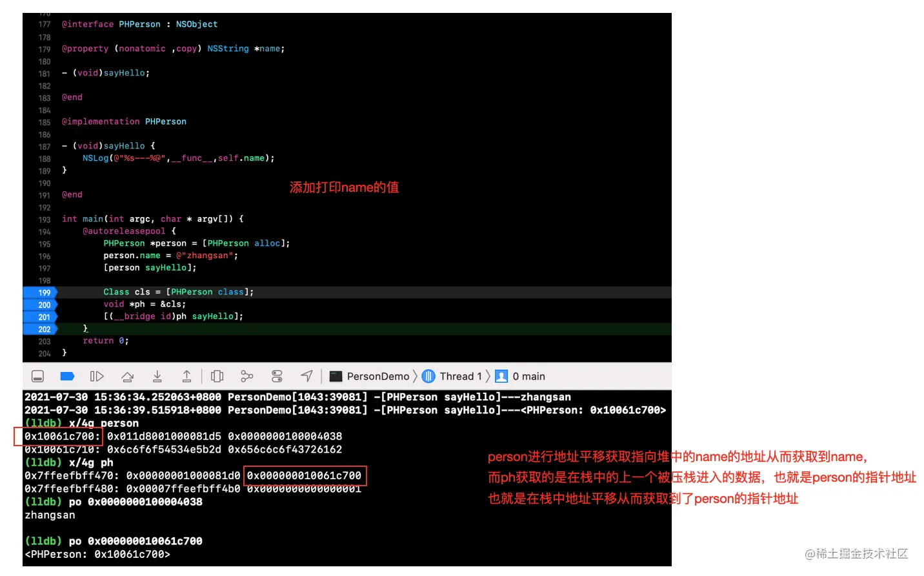Image resolution: width=924 pixels, height=576 pixels.
Task: Select the Step Into icon
Action: (x=157, y=376)
